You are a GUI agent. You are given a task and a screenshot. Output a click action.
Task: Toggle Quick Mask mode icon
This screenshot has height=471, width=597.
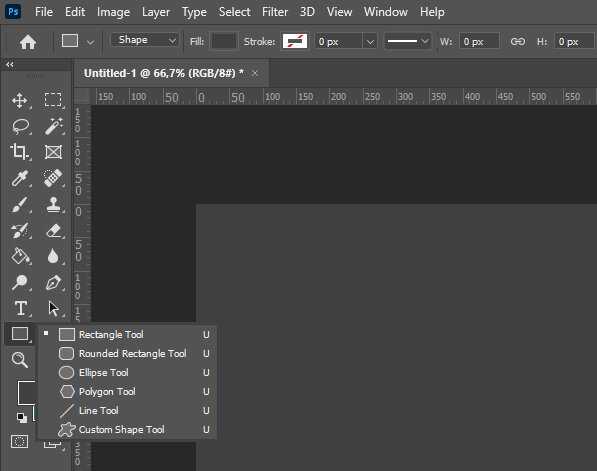[x=19, y=442]
